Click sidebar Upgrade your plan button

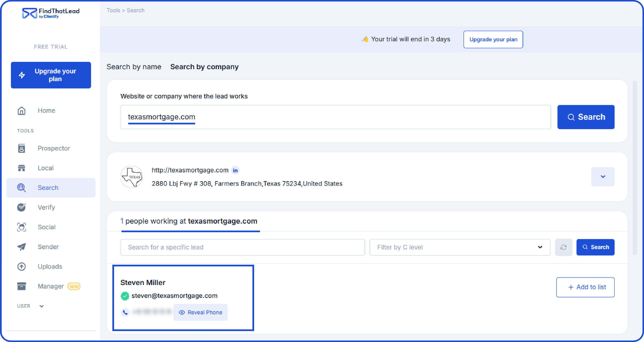(51, 75)
